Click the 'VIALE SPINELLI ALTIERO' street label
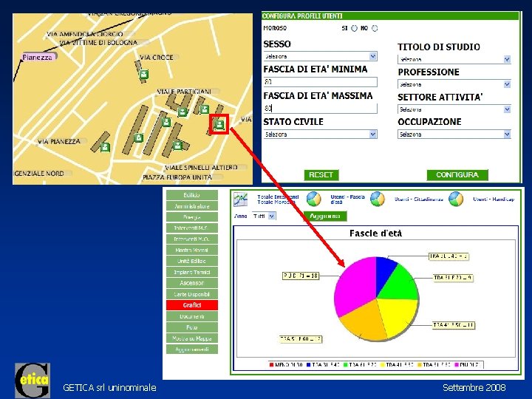 pos(201,168)
